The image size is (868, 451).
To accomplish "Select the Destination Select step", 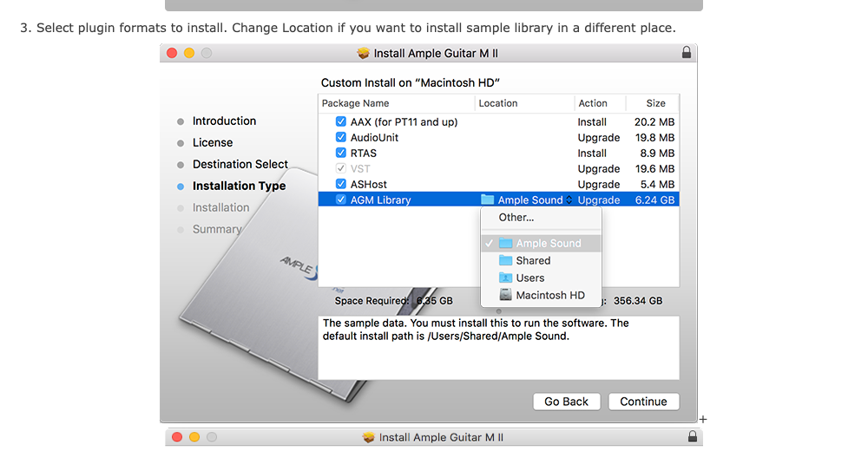I will coord(240,164).
